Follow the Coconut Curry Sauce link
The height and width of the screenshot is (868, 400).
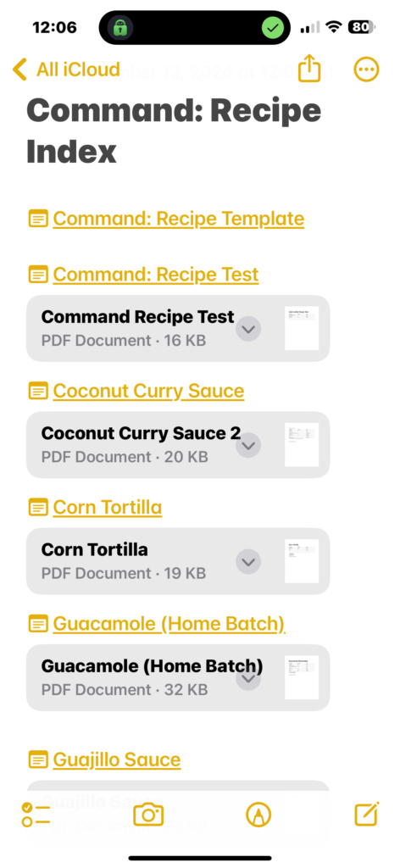(149, 391)
